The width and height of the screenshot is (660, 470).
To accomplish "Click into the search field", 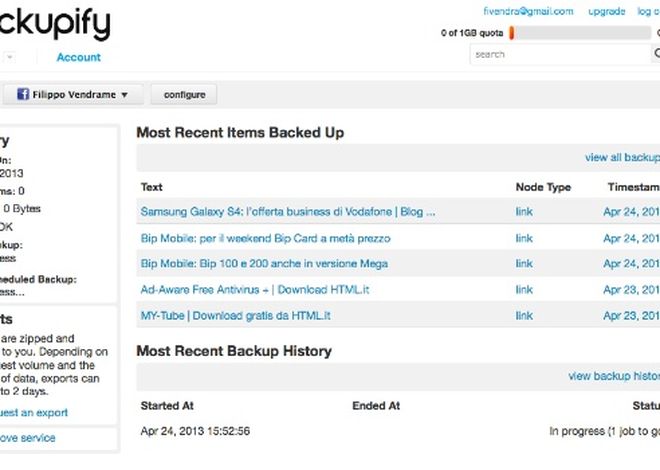I will click(x=560, y=54).
